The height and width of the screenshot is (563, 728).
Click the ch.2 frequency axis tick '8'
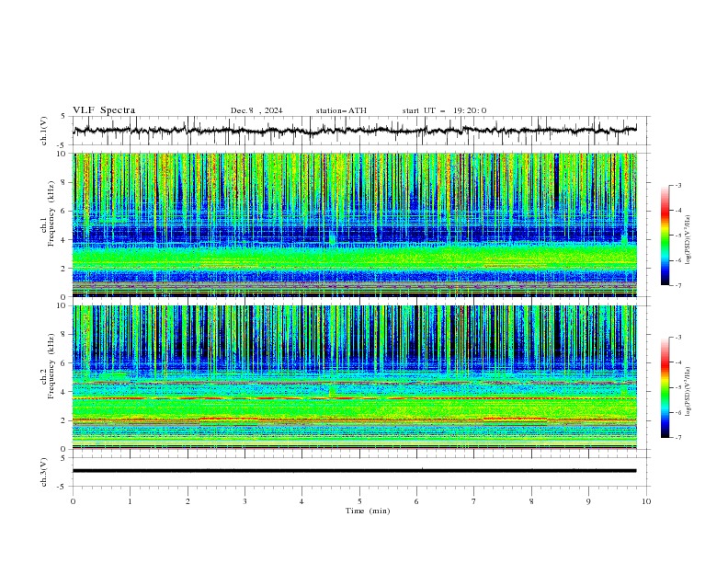(x=65, y=335)
